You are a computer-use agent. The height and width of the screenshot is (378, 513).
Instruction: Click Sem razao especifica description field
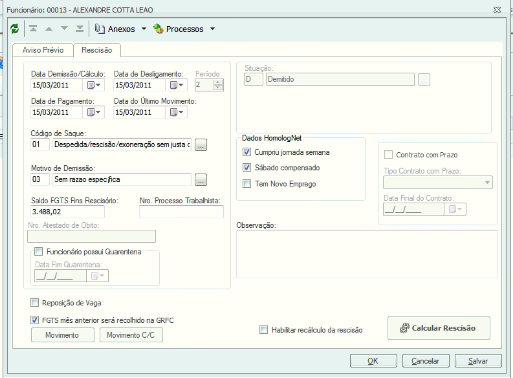tap(122, 179)
